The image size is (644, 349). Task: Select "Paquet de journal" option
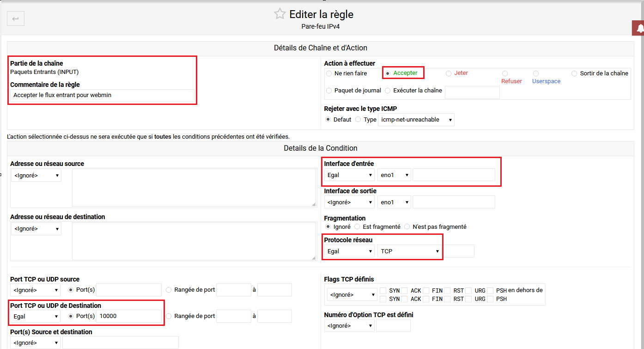pyautogui.click(x=328, y=90)
